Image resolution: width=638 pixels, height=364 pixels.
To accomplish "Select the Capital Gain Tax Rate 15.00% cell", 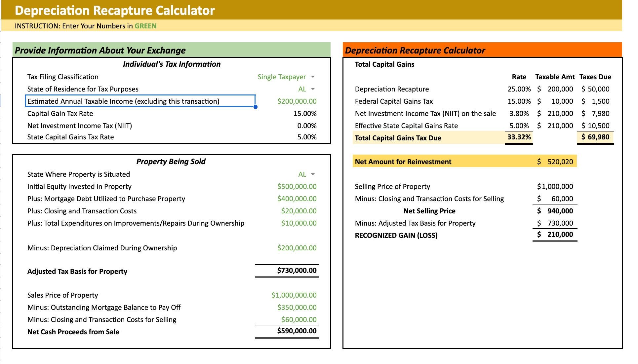I will tap(304, 114).
